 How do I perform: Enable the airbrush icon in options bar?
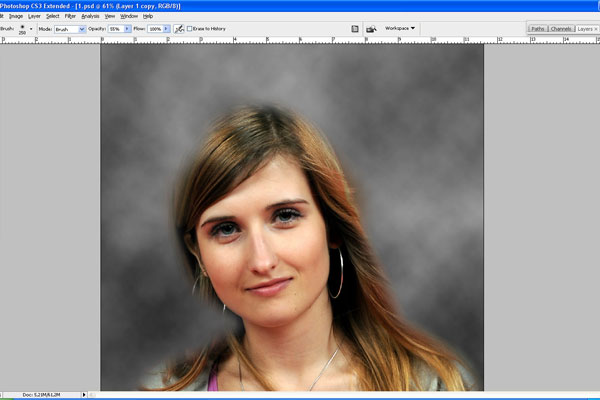point(178,29)
